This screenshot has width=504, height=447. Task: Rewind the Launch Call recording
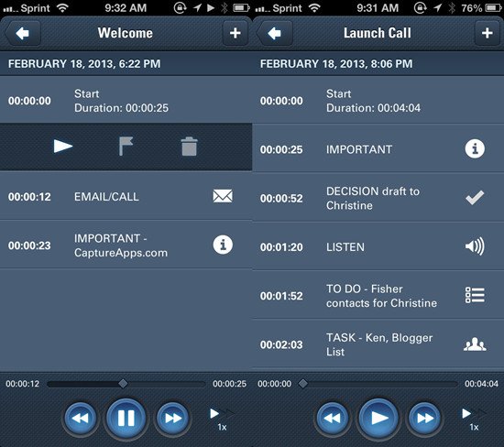(x=332, y=418)
